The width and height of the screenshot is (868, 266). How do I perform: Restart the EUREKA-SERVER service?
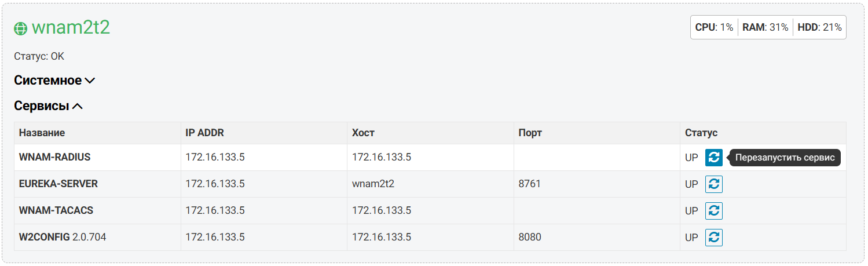[713, 184]
